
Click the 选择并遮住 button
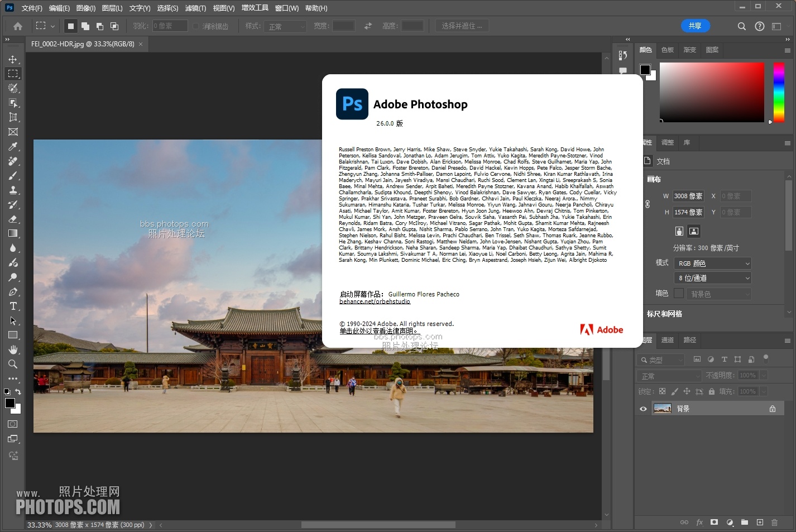click(462, 26)
